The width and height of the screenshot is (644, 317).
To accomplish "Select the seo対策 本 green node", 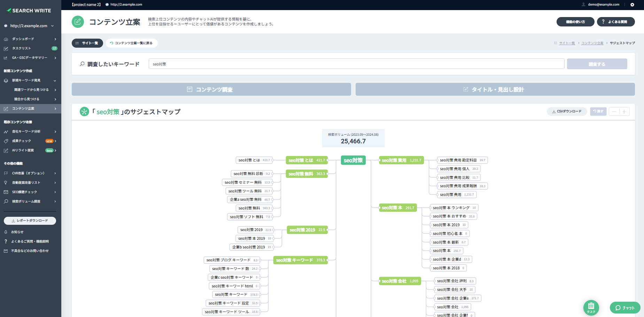I will click(398, 208).
